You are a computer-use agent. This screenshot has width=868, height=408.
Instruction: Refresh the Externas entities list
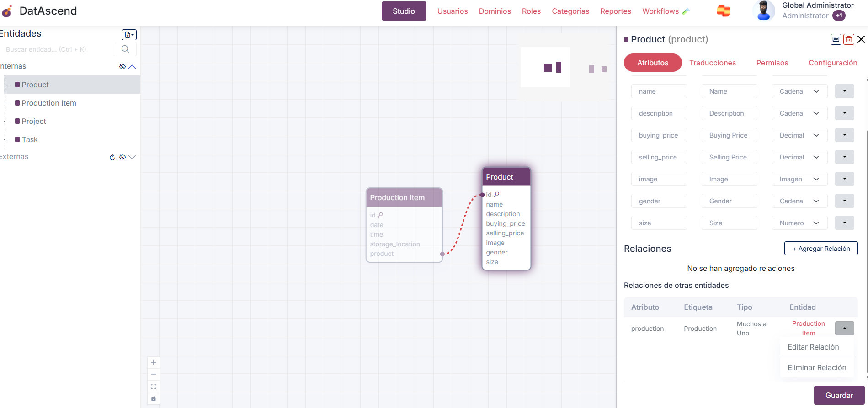(x=112, y=157)
